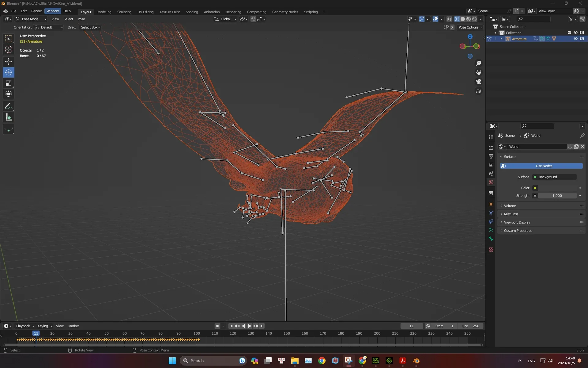
Task: Select the Window menu item
Action: pos(52,11)
